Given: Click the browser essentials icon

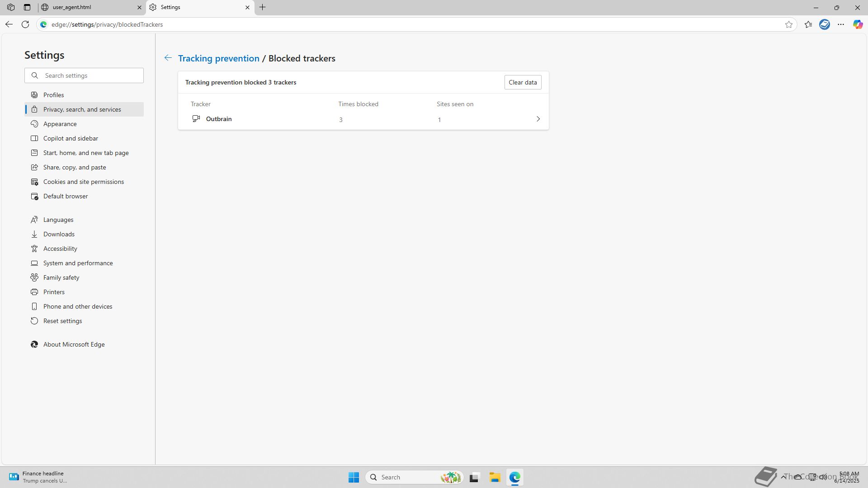Looking at the screenshot, I should click(825, 24).
